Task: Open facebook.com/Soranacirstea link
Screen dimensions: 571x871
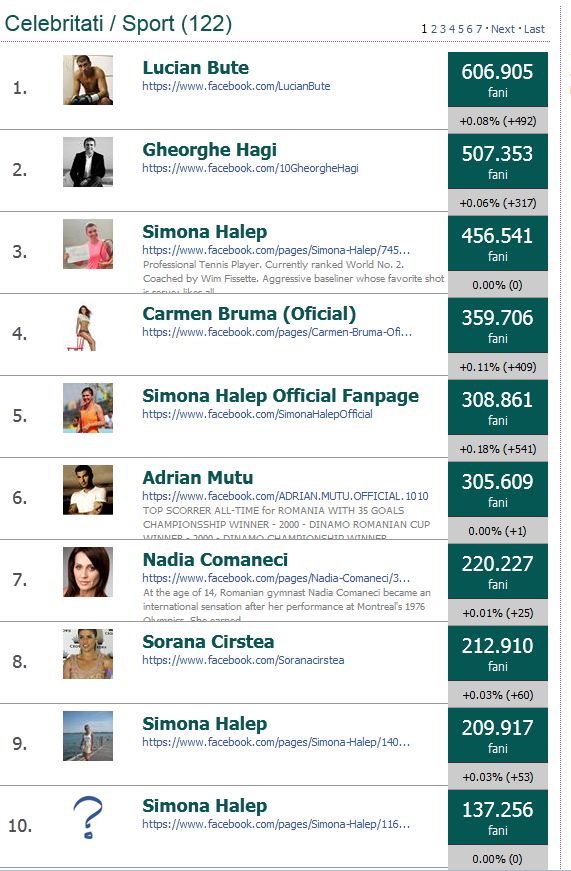Action: click(243, 660)
